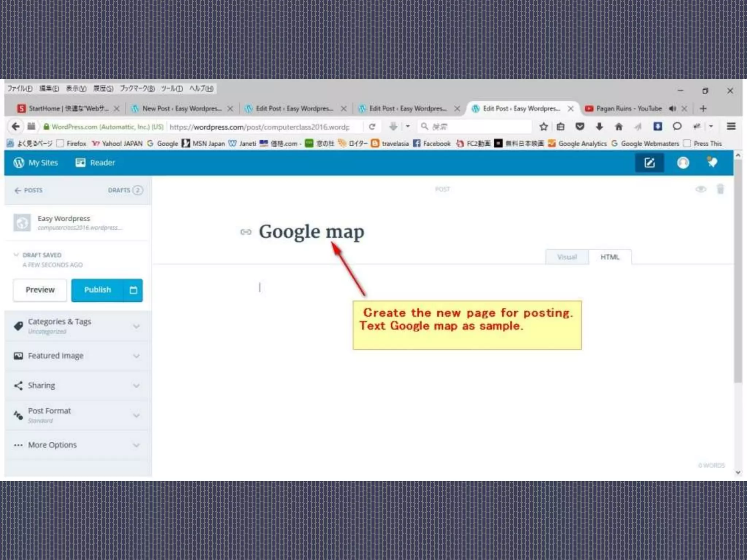Click the Pocket save icon
747x560 pixels.
580,127
